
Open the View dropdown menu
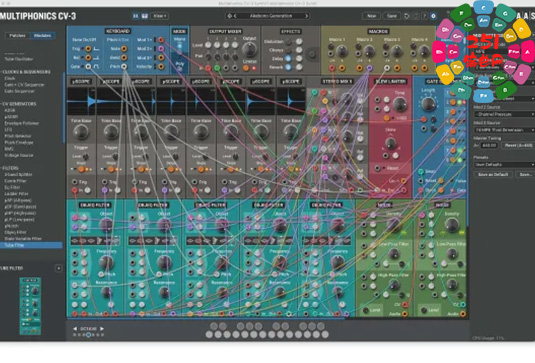159,16
